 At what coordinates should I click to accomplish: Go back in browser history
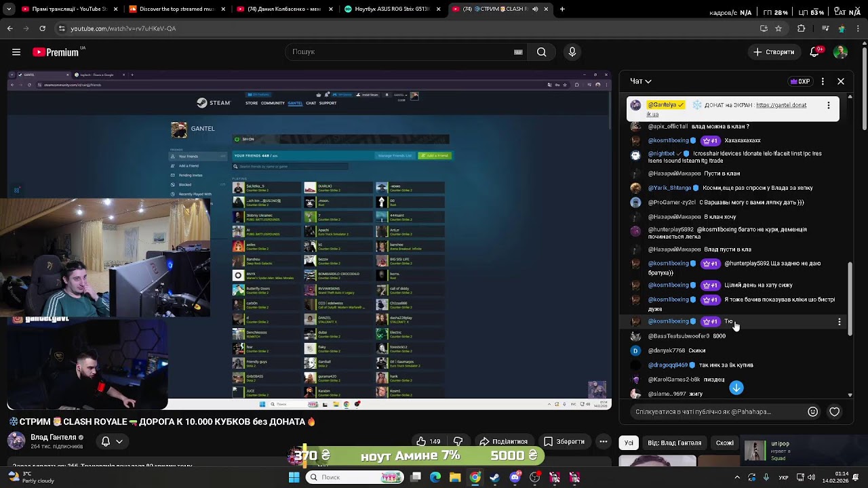9,28
